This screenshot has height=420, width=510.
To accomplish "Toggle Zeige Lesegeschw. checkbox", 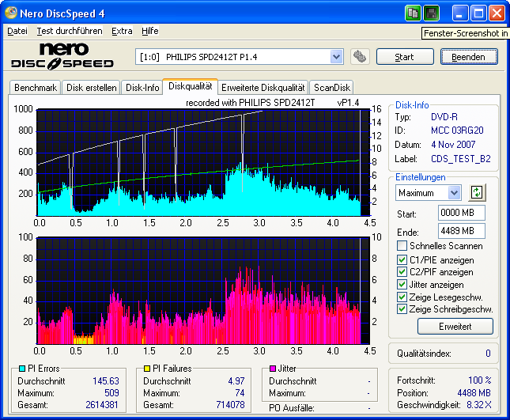I will pos(402,297).
